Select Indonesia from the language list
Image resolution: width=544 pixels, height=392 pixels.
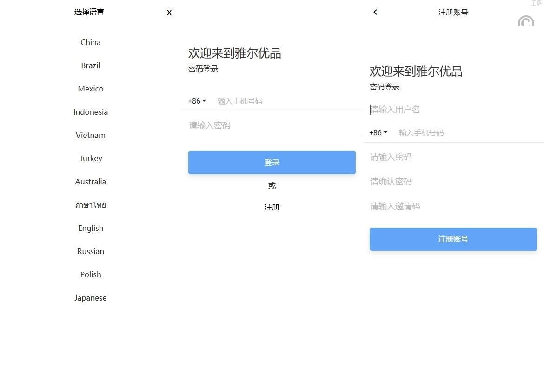tap(90, 112)
